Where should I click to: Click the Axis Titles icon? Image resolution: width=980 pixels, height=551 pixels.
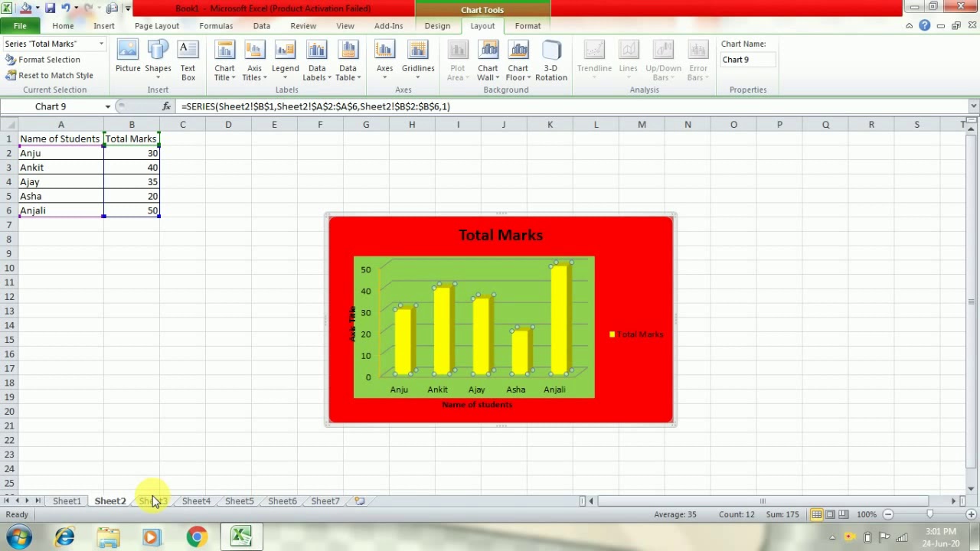[x=254, y=61]
